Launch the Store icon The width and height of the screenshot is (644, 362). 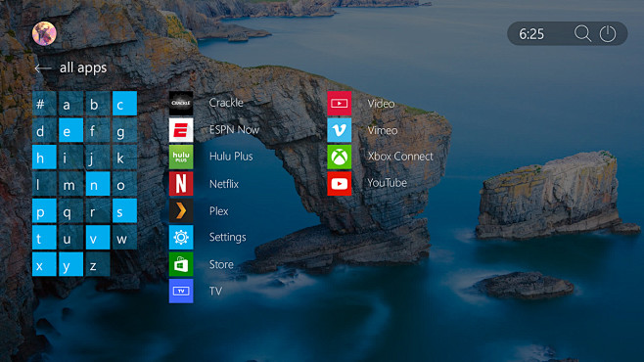(181, 264)
